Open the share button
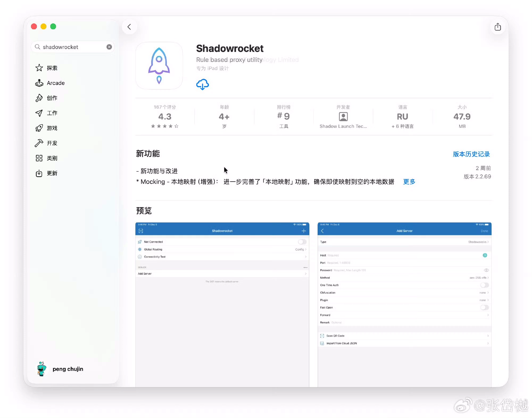This screenshot has width=532, height=418. tap(498, 27)
